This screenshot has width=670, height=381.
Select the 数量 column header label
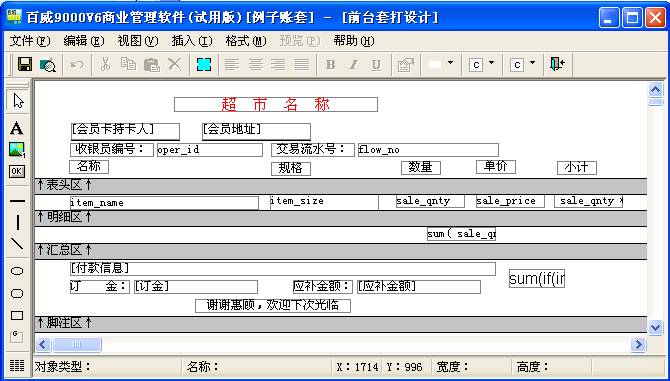[x=421, y=167]
